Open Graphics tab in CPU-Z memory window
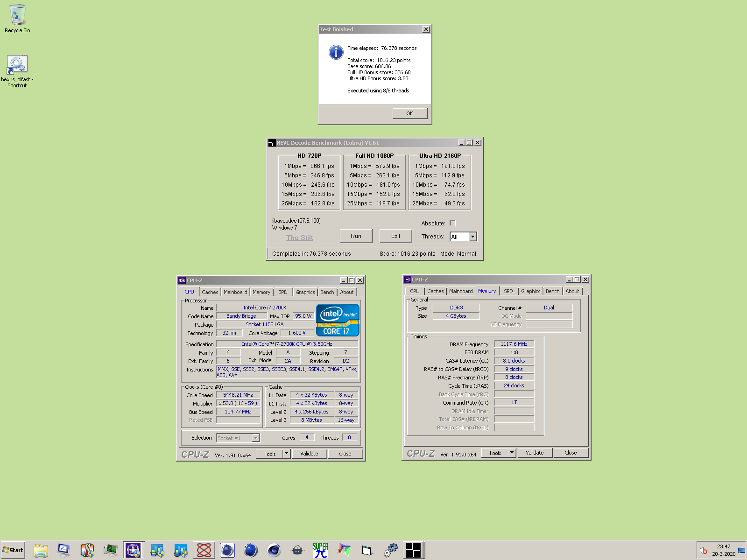 click(531, 291)
